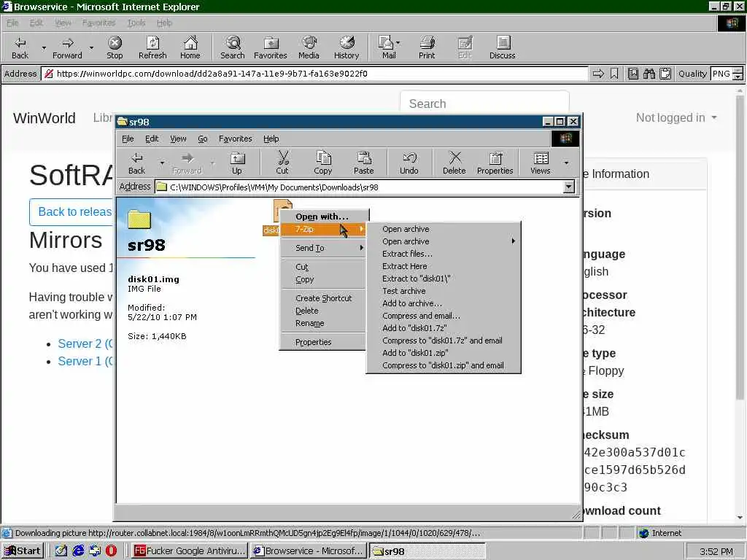
Task: Stop page loading in Internet Explorer
Action: tap(115, 47)
